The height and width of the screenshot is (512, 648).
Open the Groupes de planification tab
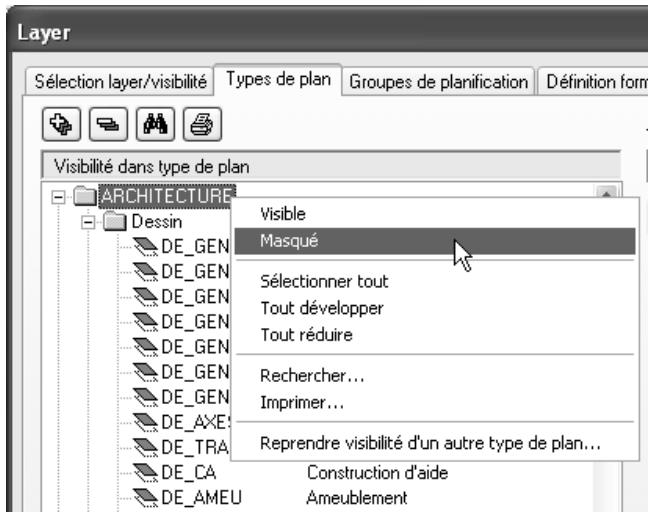(438, 82)
